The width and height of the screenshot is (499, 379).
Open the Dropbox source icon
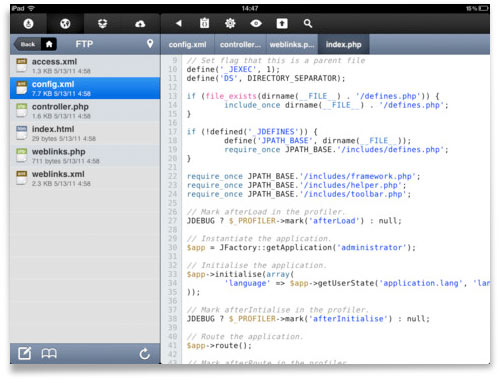click(x=103, y=24)
